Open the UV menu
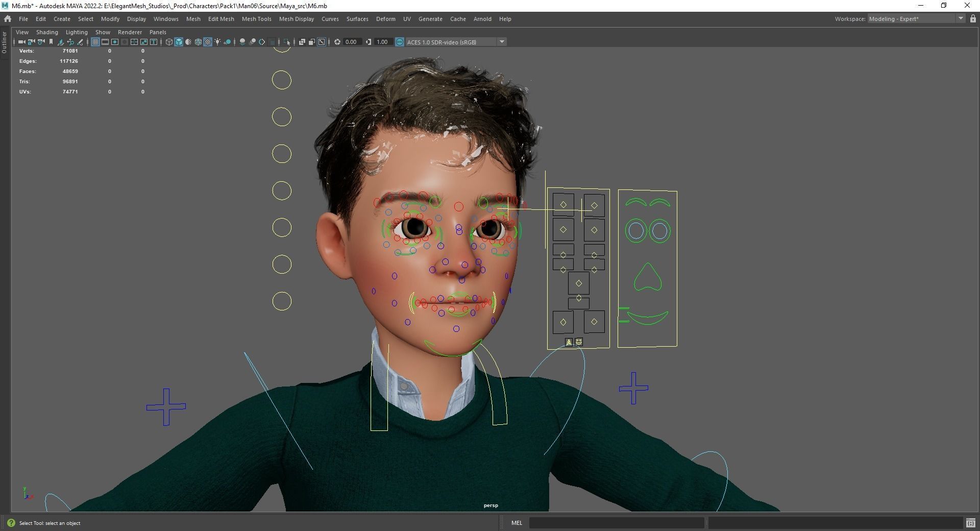This screenshot has width=980, height=531. tap(407, 19)
